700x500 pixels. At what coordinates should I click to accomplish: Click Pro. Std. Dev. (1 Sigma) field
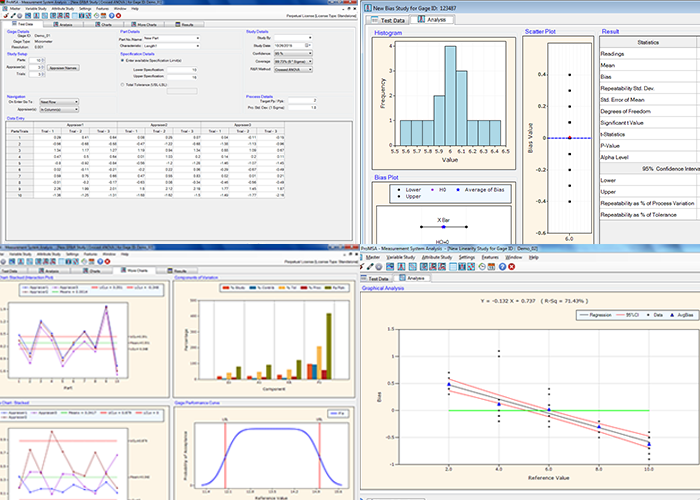click(x=303, y=108)
